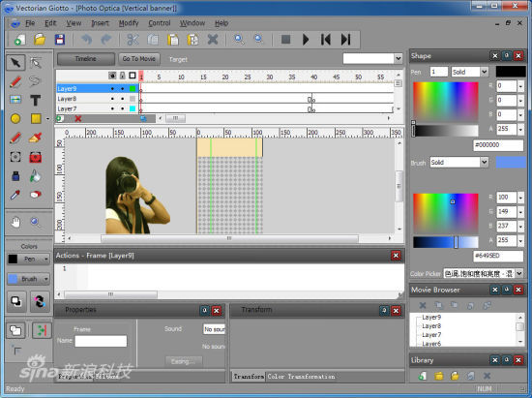This screenshot has height=398, width=532.
Task: Expand the Target dropdown
Action: (x=399, y=58)
